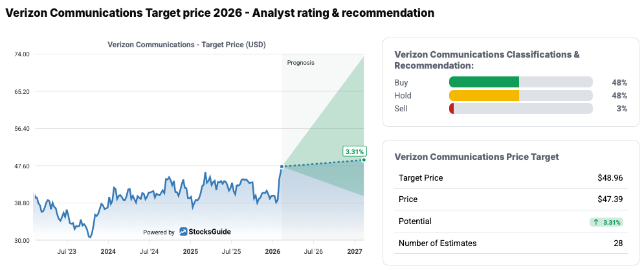Click the Powered by StocksGuide link
The image size is (644, 270).
click(187, 232)
